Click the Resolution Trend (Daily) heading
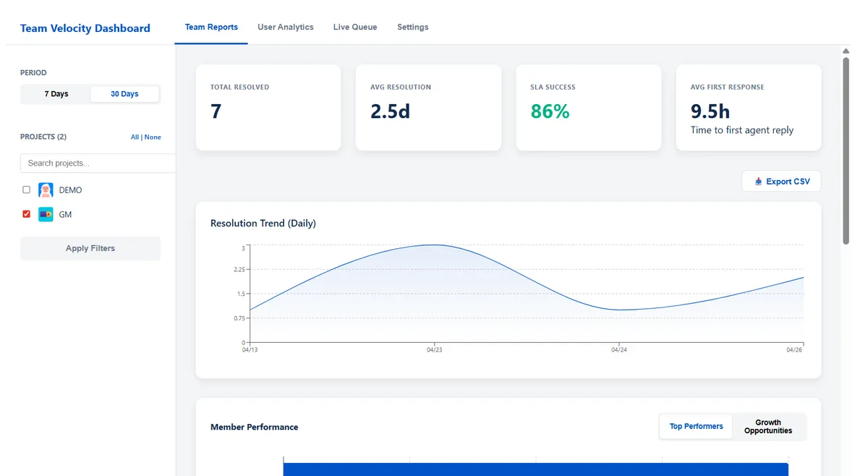Screen dimensions: 868x476 pyautogui.click(x=263, y=224)
